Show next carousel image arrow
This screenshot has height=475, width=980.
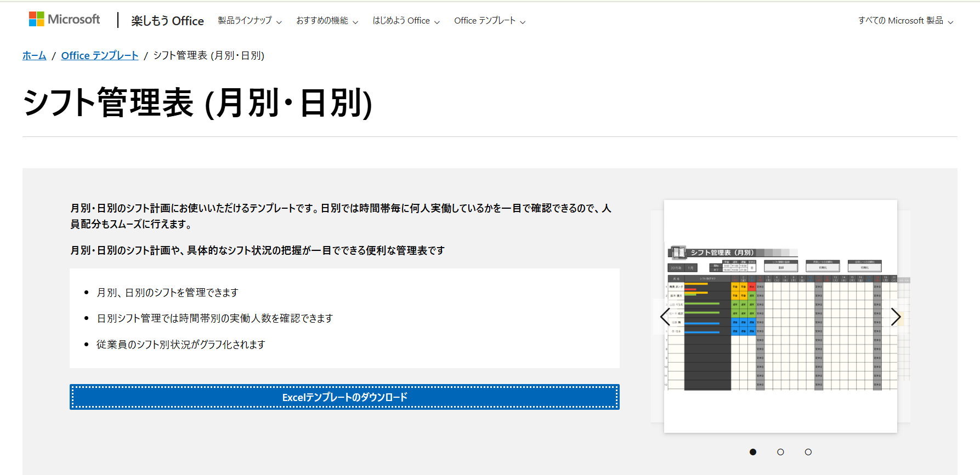pos(896,317)
